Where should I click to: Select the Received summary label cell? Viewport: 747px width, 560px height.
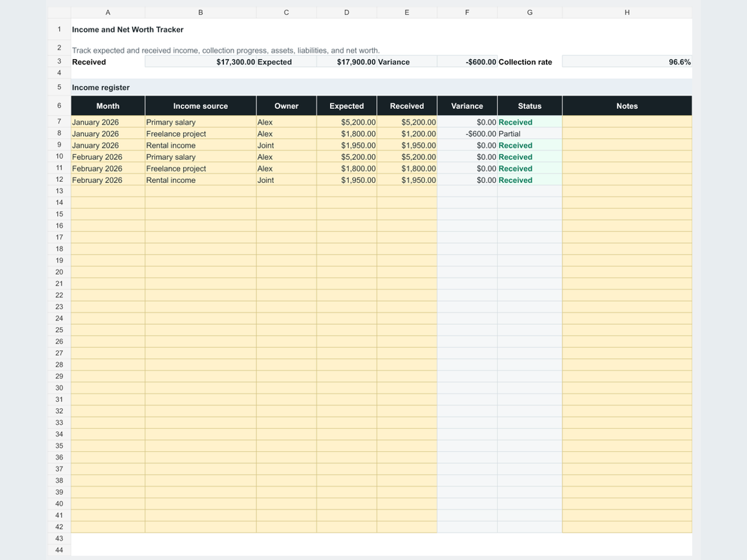point(108,62)
